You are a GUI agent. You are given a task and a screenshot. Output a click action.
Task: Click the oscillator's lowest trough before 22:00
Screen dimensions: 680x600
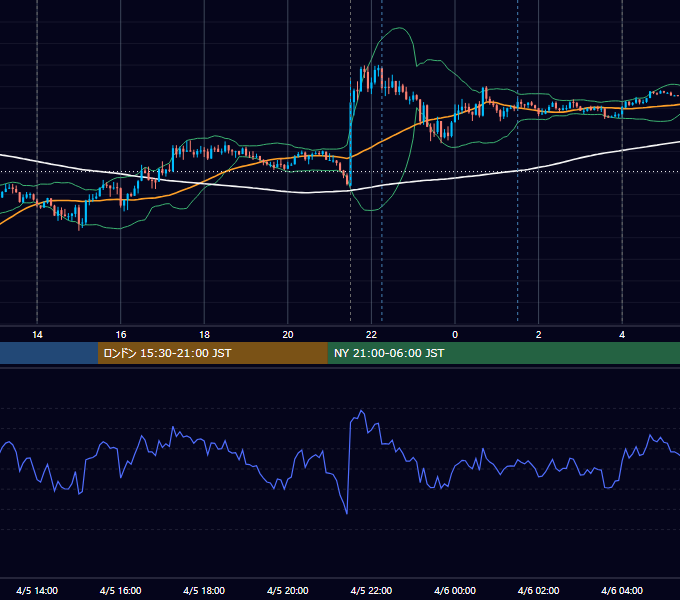347,513
